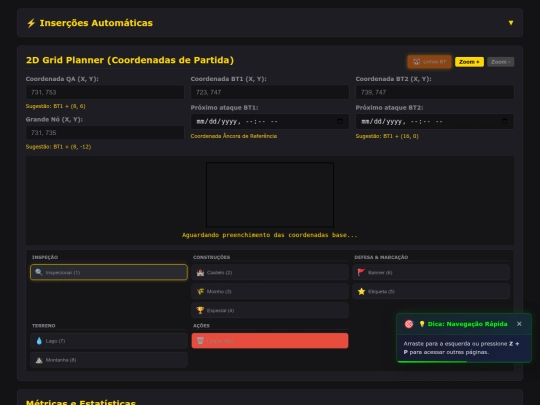Click the Zoom - button

pos(500,62)
